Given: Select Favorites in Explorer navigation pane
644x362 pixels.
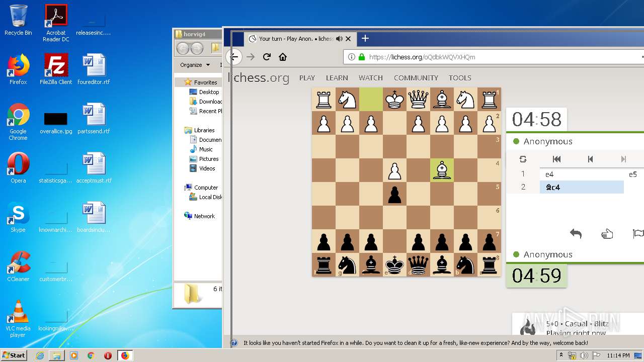Looking at the screenshot, I should [x=205, y=82].
